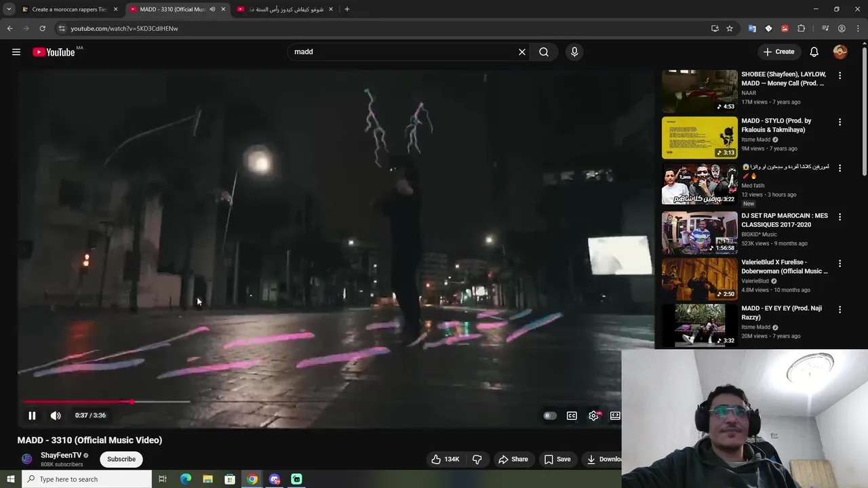Subscribe to the ShayFeenTV channel
The height and width of the screenshot is (488, 868).
pos(121,460)
